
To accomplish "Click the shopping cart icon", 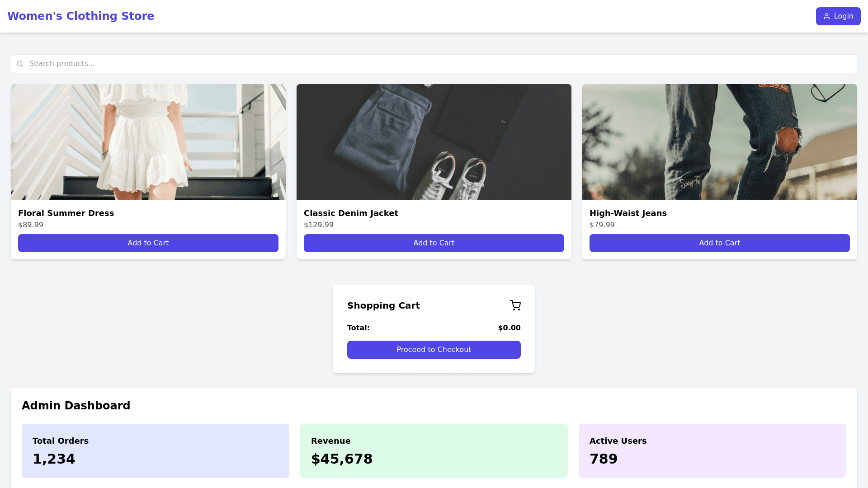I will [x=515, y=305].
